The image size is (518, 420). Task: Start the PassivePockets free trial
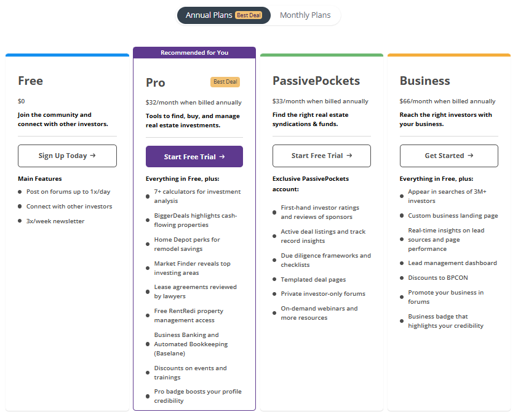pyautogui.click(x=322, y=156)
